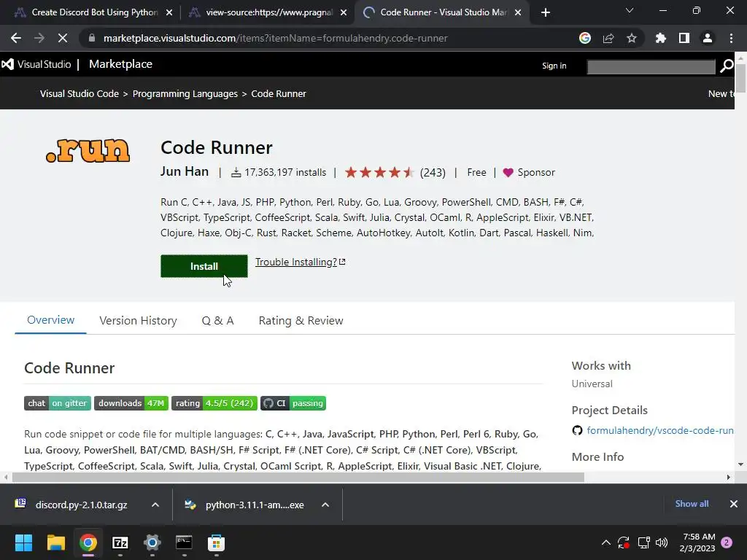Click publisher name Jun Han
This screenshot has height=560, width=747.
(x=185, y=171)
